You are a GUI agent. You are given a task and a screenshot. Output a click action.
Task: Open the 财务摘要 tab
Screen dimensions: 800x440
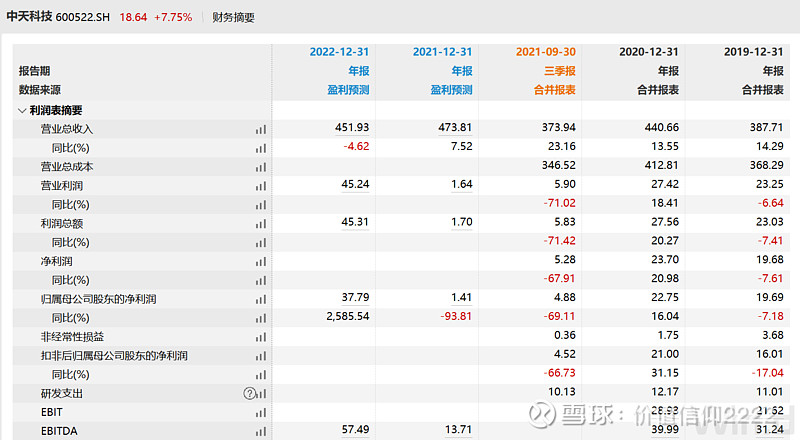[x=233, y=17]
